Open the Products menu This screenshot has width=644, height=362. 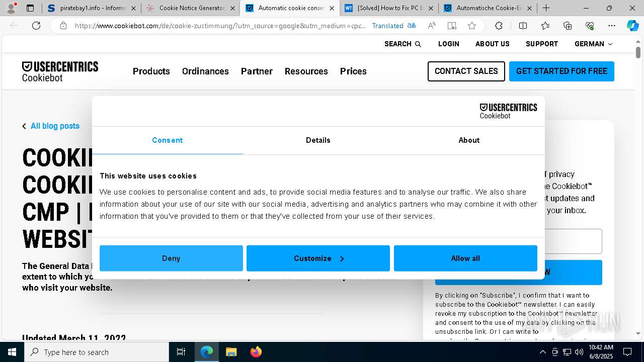pyautogui.click(x=151, y=71)
